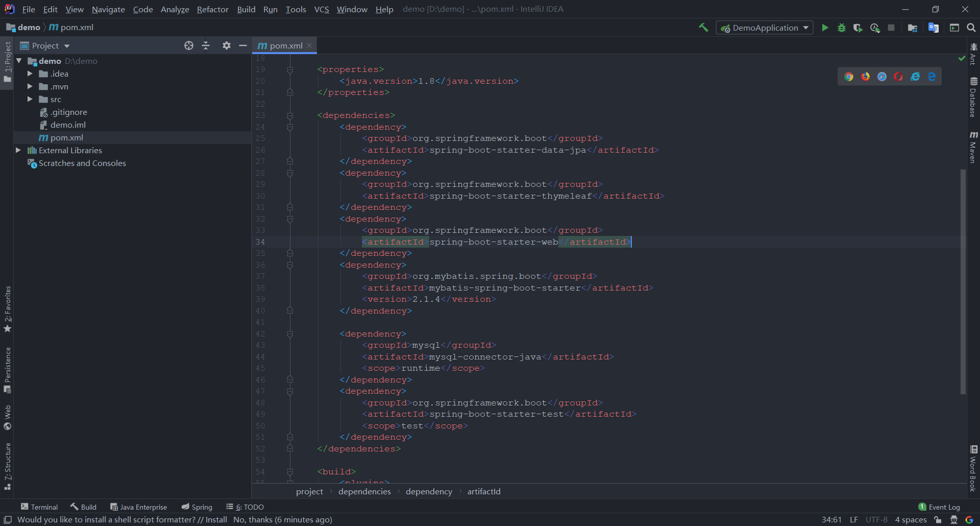Click the Google icon in status bar
Screen dimensions: 980x526
[x=969, y=520]
